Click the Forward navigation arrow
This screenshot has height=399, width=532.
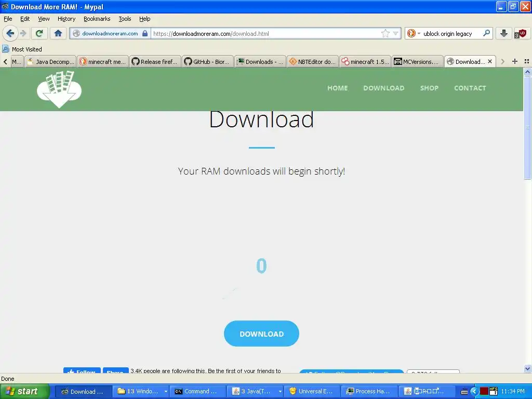click(x=23, y=33)
